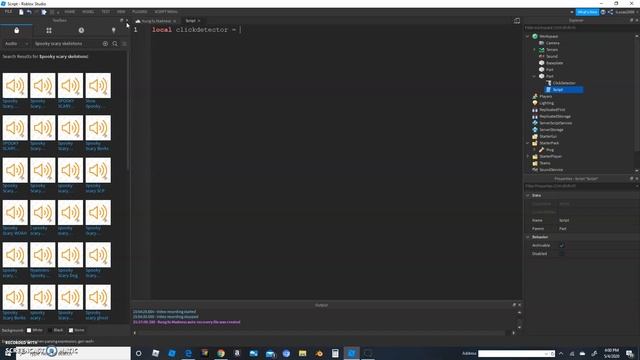Switch to the place document tab beside Script
The width and height of the screenshot is (640, 360).
pos(156,21)
